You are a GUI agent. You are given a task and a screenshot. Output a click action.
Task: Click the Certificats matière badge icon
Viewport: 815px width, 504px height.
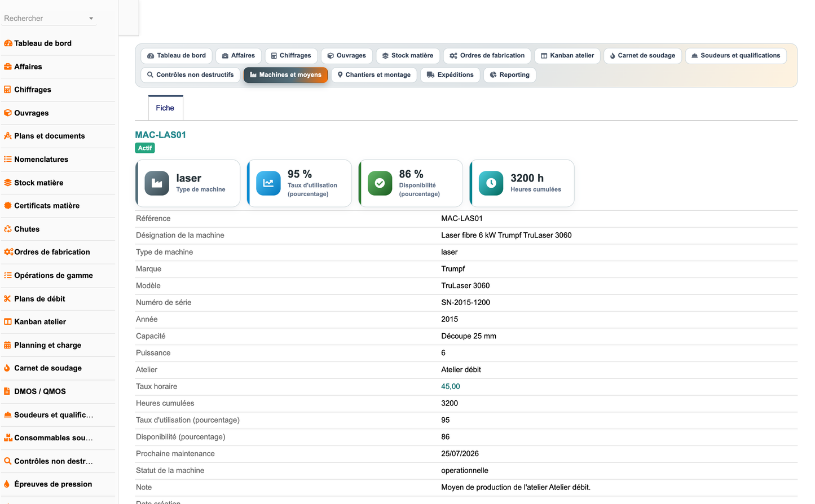pos(8,206)
